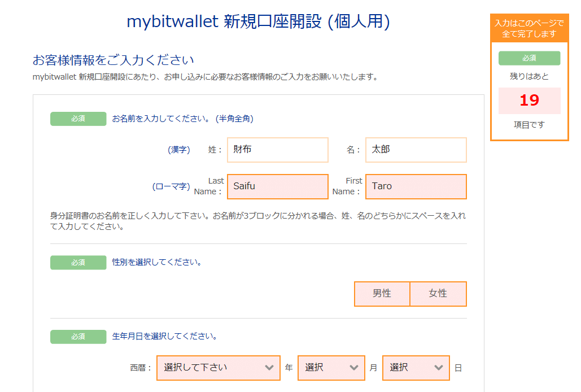The image size is (581, 392).
Task: Click the (ローマ字) label
Action: 171,186
